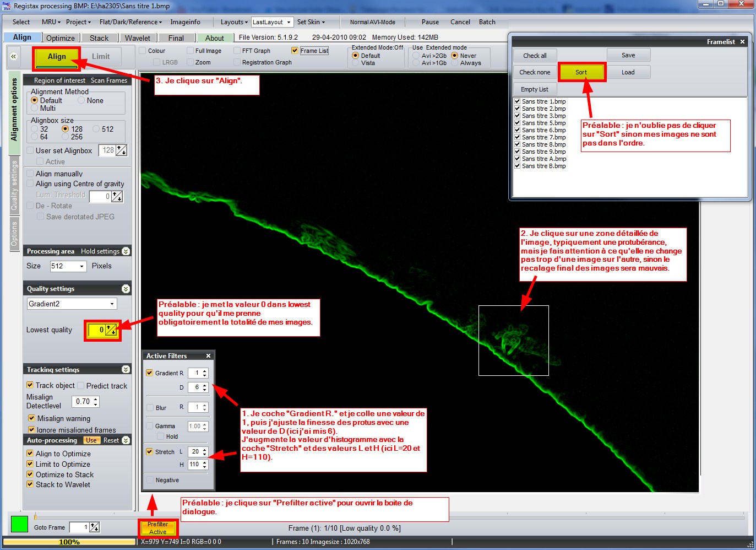Click Empty List in Framelist
The image size is (756, 550).
pos(535,89)
